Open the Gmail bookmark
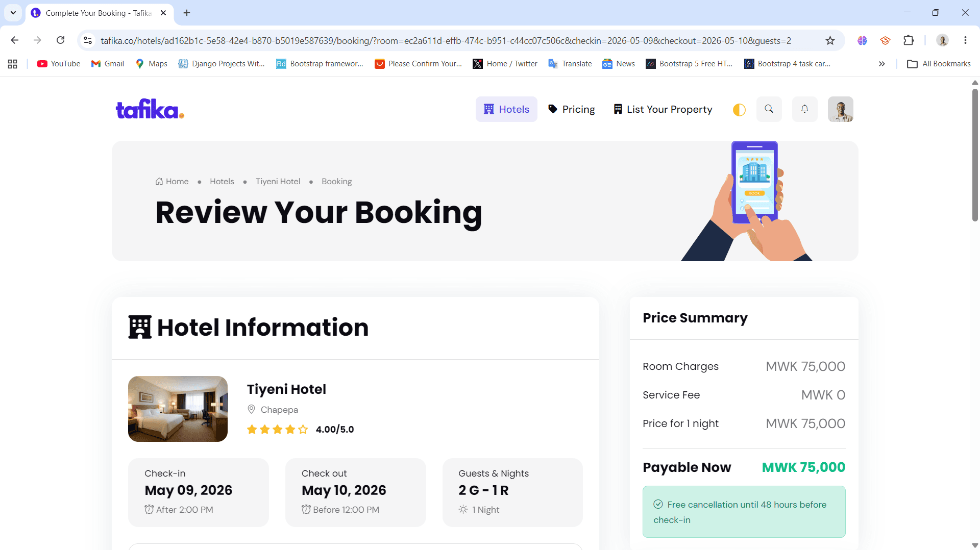The image size is (980, 550). (x=108, y=64)
